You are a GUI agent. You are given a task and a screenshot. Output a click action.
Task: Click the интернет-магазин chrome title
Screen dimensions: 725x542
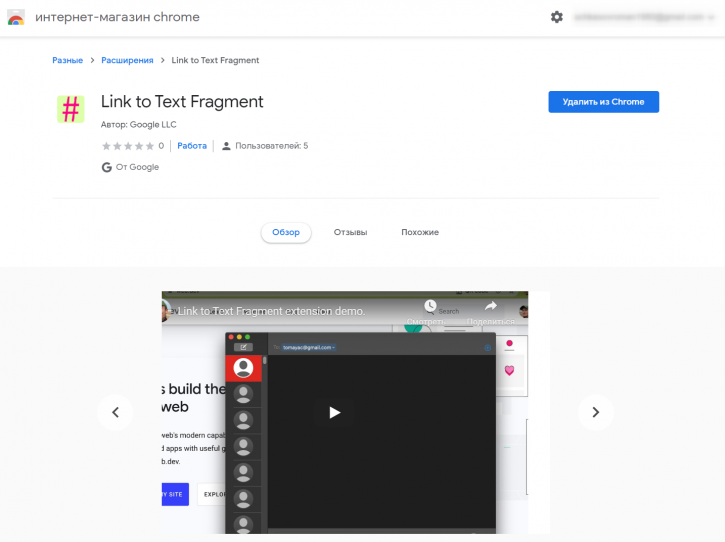tap(117, 17)
